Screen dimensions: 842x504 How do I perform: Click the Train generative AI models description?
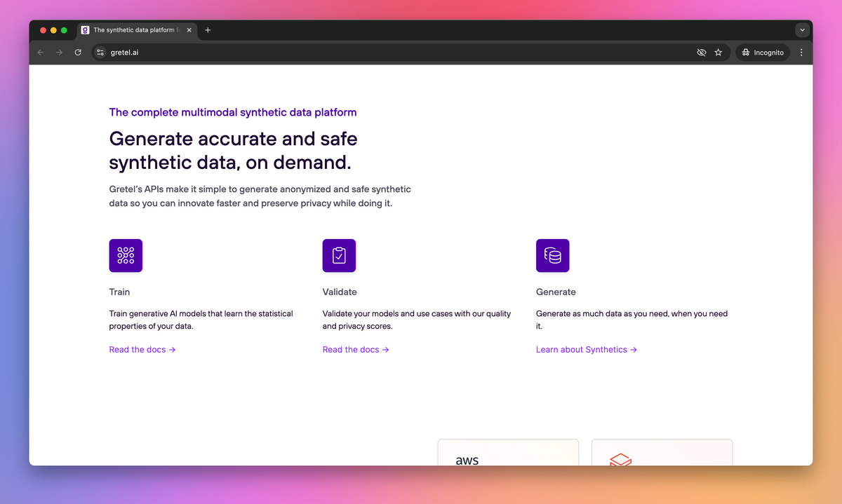pos(201,320)
